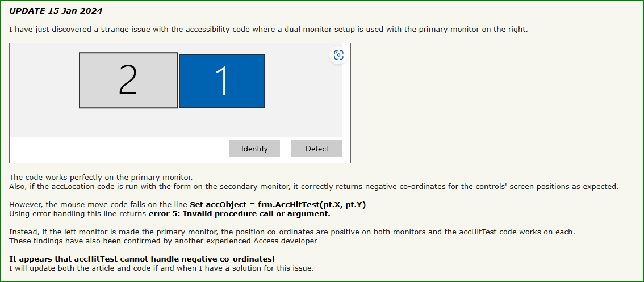This screenshot has width=644, height=282.
Task: Click the sentence starting 'Instead, if the left monitor'
Action: click(292, 232)
